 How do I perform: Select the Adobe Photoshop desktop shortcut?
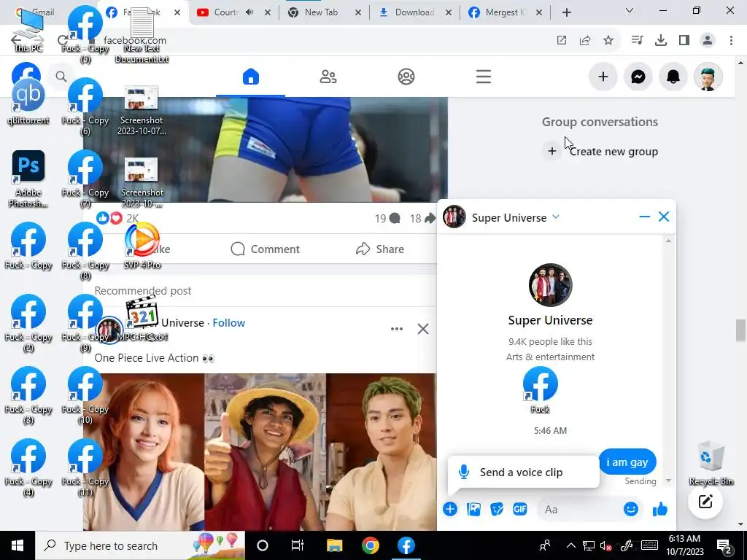click(28, 179)
